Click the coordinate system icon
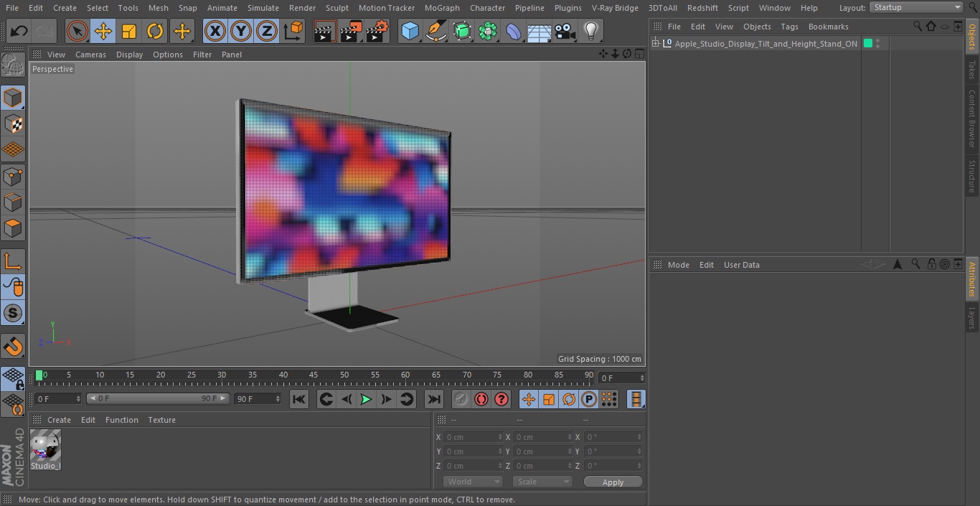Image resolution: width=980 pixels, height=506 pixels. point(293,31)
